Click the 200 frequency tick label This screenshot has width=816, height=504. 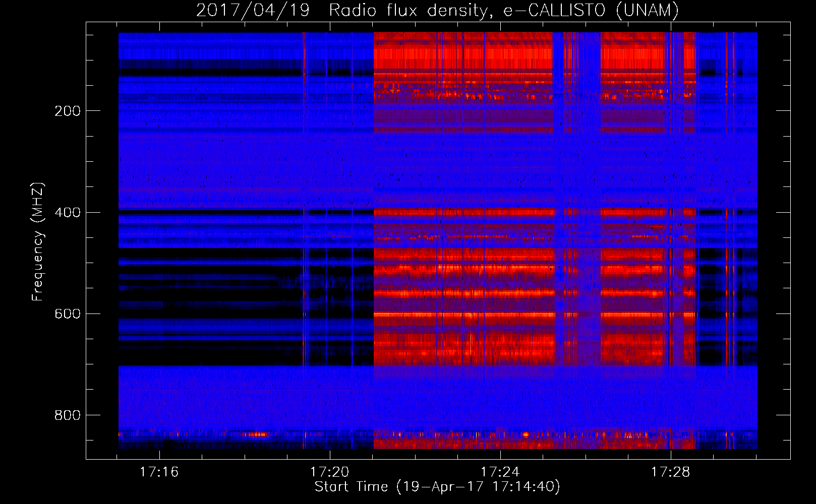click(68, 111)
